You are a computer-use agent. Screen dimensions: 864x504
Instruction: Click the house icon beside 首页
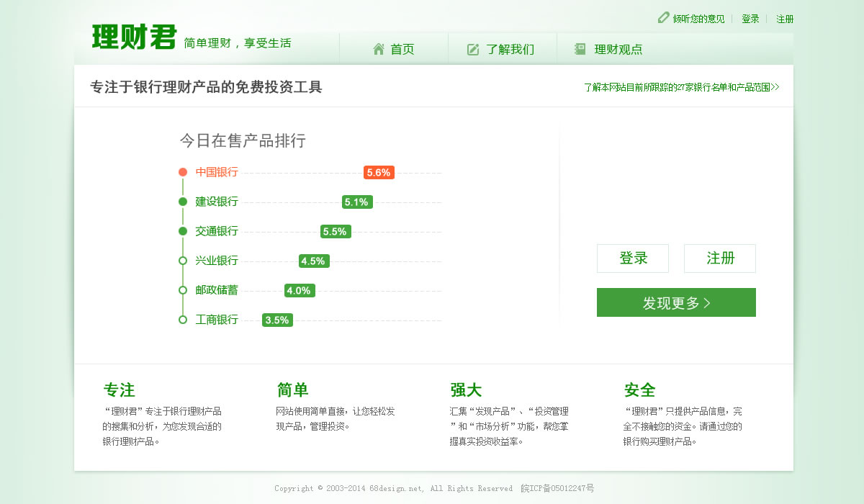point(379,49)
